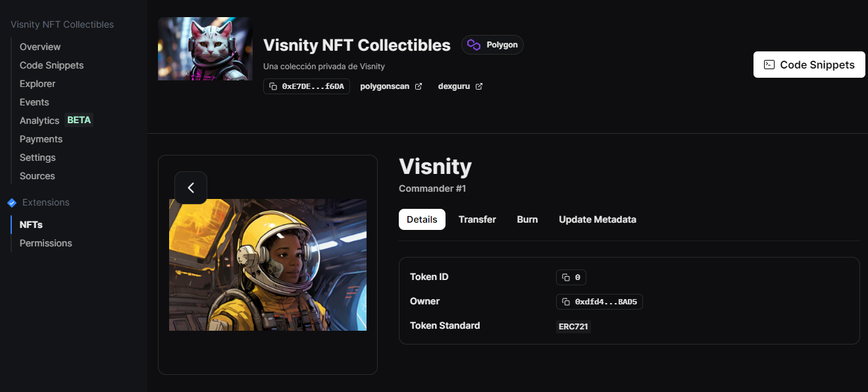
Task: Open Permissions in the sidebar
Action: click(46, 243)
